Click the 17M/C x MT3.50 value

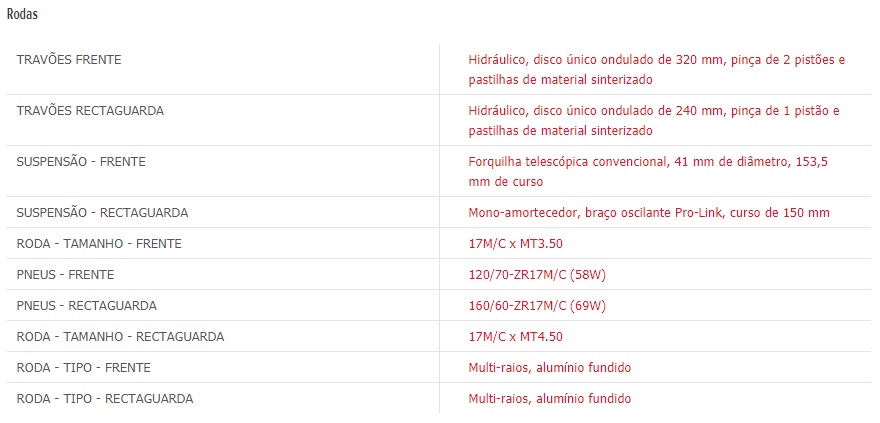(x=515, y=243)
